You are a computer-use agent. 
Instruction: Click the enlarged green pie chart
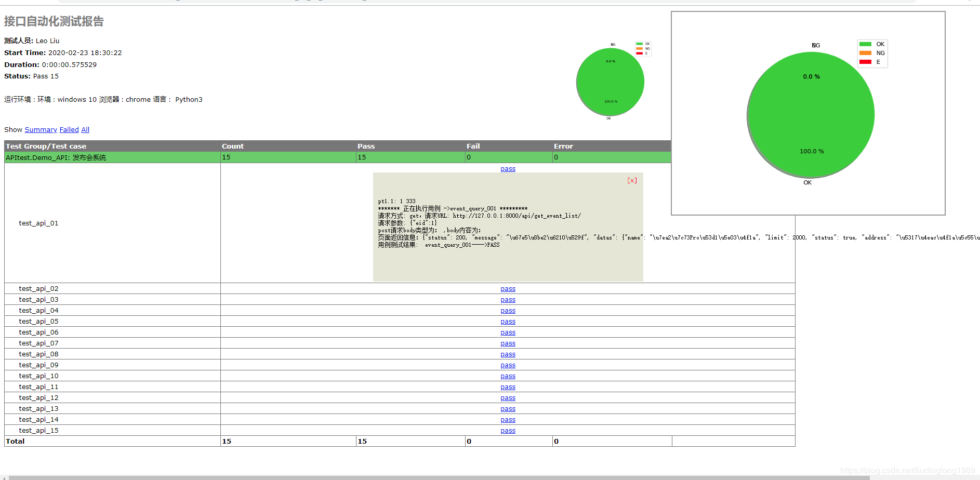(811, 115)
